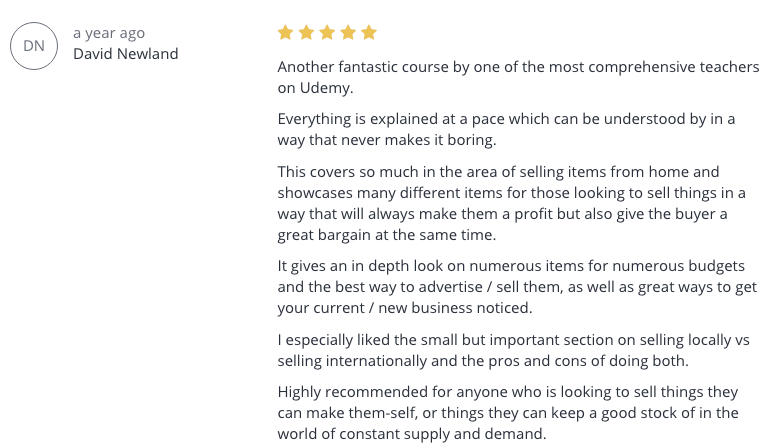Click paragraph starting 'Highly recommended for anyone'
This screenshot has height=446, width=772.
508,413
